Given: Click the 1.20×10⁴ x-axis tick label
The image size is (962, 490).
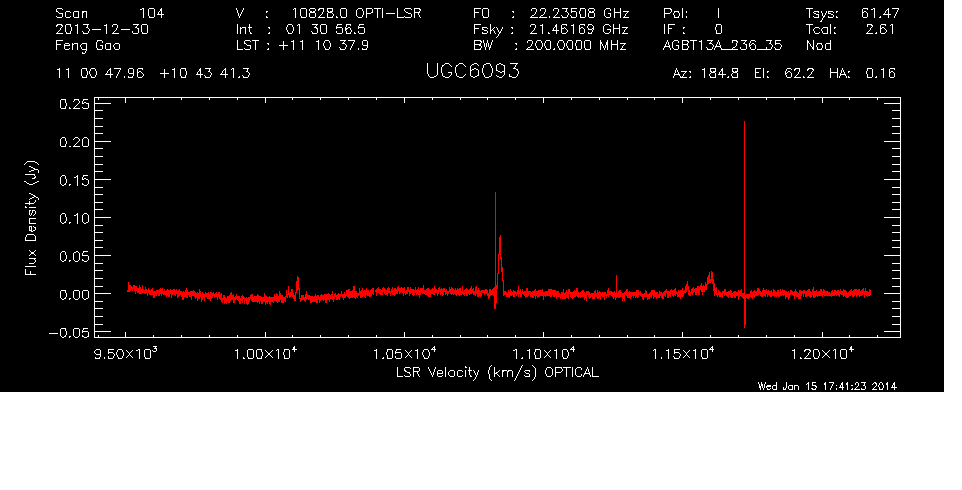Looking at the screenshot, I should coord(822,353).
